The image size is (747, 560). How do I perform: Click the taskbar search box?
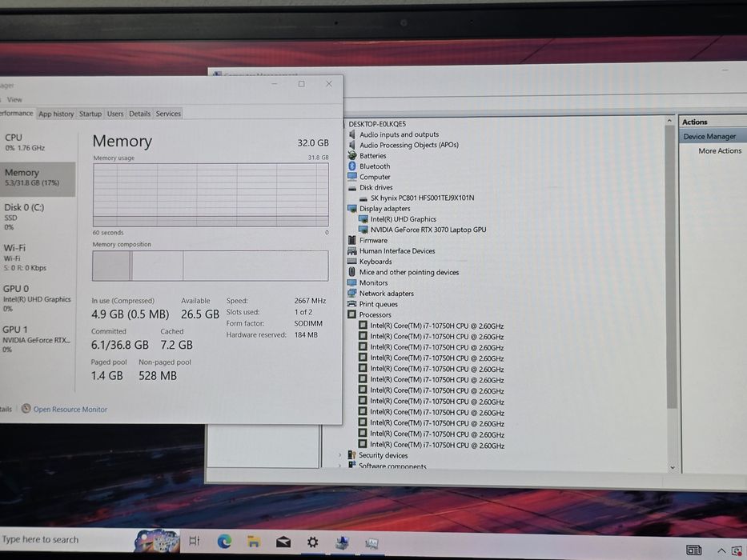click(x=66, y=539)
